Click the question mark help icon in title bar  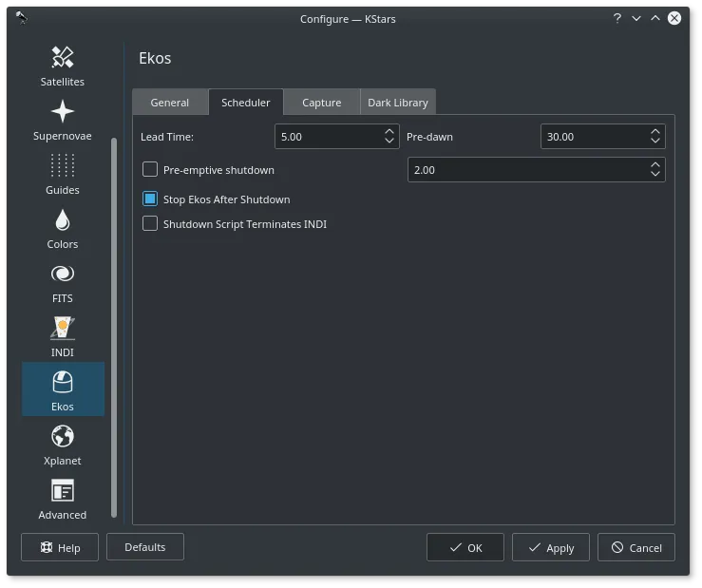[x=617, y=18]
